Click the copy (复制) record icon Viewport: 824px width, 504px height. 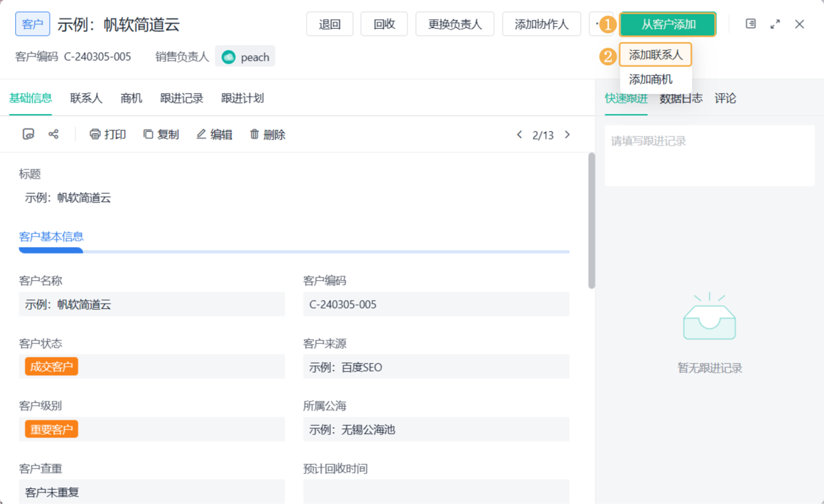148,135
